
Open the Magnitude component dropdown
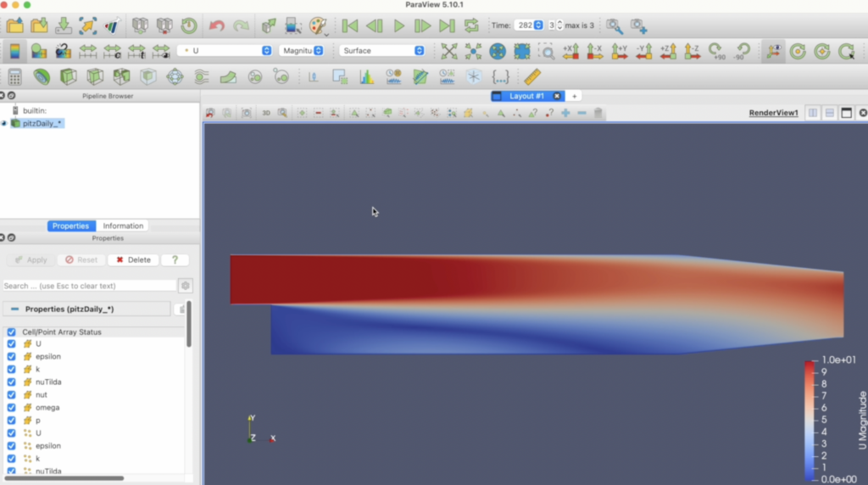pos(302,50)
